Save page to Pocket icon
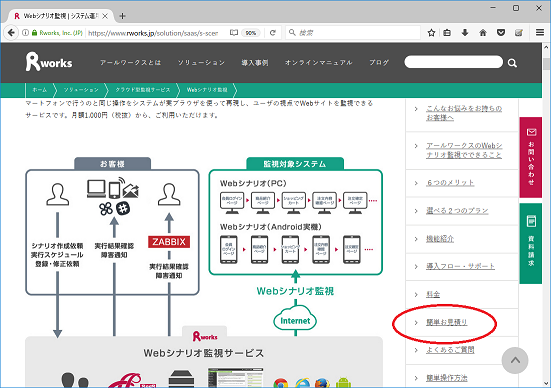Viewport: 551px width, 388px height. 501,33
